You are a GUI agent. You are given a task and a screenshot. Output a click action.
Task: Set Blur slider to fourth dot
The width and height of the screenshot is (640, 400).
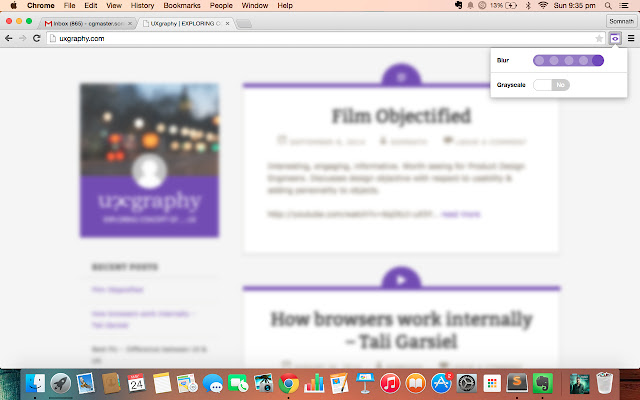583,60
